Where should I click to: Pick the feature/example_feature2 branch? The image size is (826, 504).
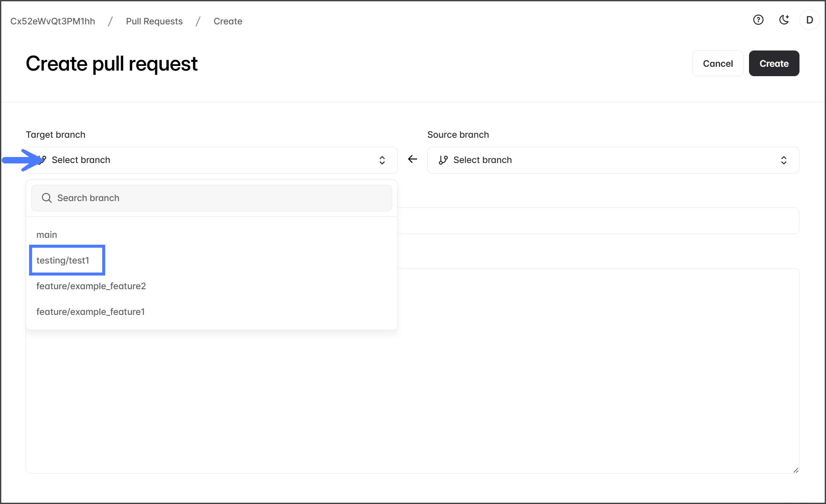point(91,286)
